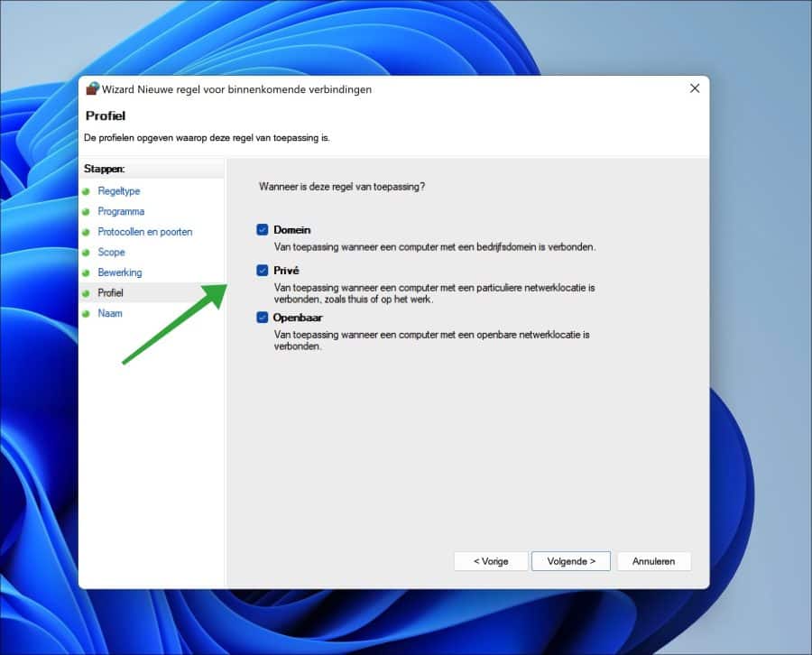Click the green bullet beside Scope
812x655 pixels.
coord(86,253)
